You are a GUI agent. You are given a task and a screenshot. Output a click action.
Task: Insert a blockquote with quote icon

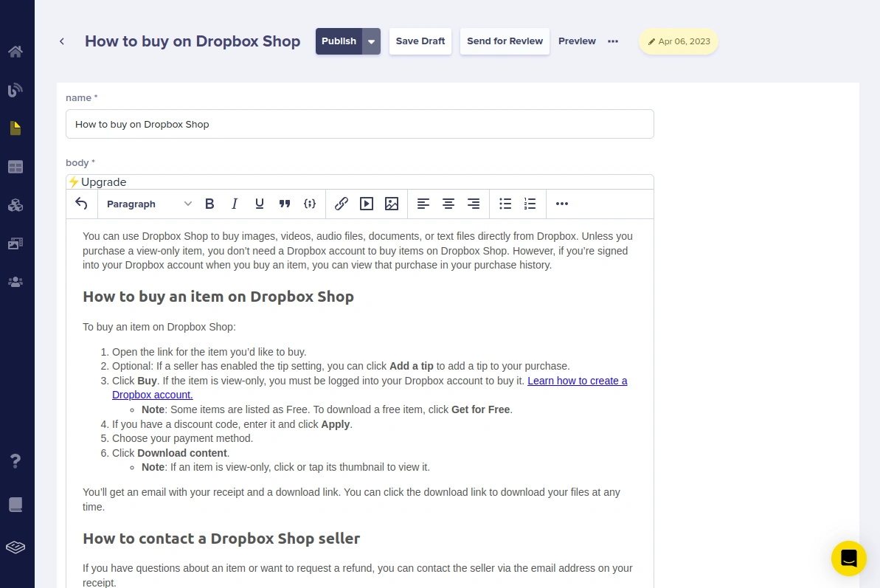click(285, 204)
